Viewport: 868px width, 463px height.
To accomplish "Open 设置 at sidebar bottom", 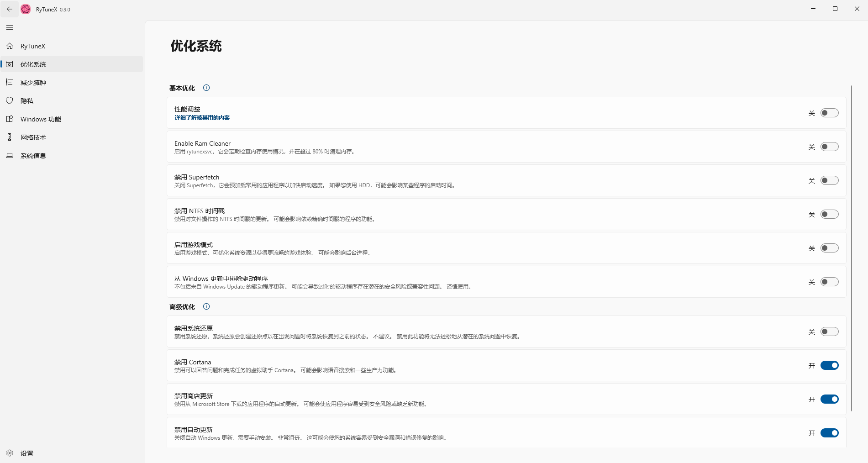I will [x=72, y=453].
